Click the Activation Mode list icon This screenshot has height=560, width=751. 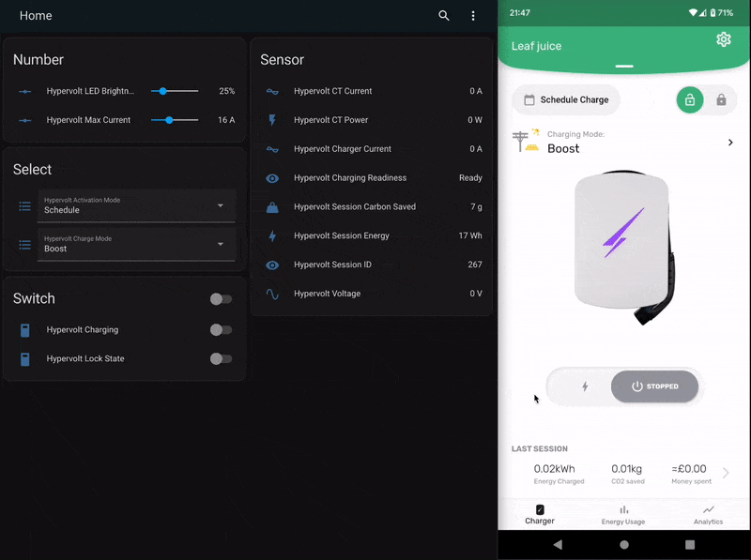[x=25, y=206]
